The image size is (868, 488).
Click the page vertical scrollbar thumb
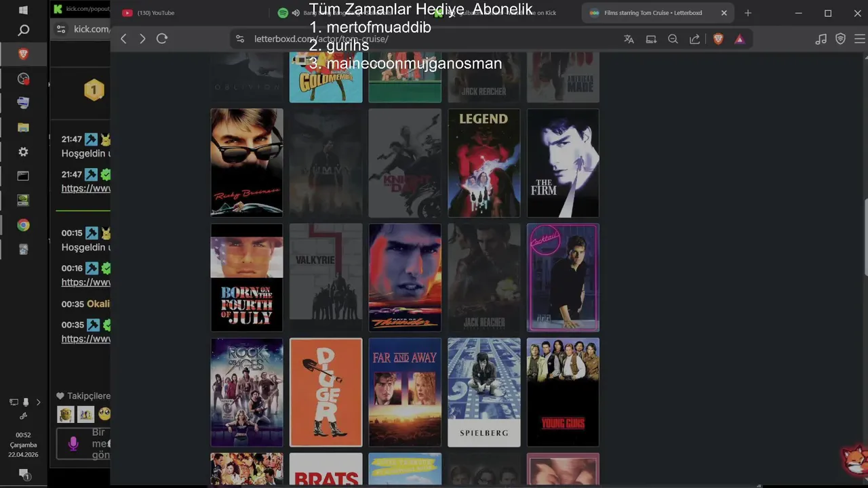tap(865, 237)
